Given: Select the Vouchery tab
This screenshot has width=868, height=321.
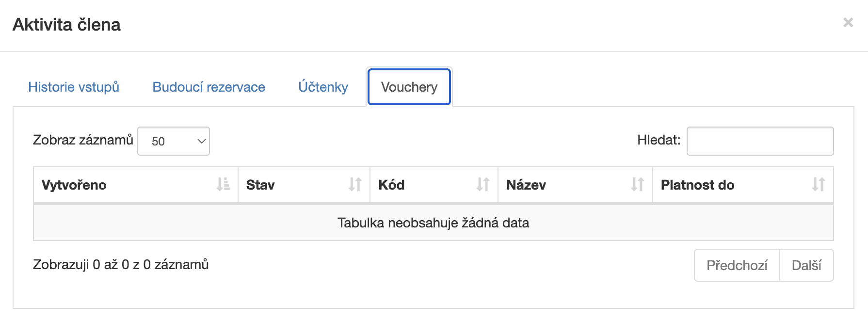Looking at the screenshot, I should [409, 87].
